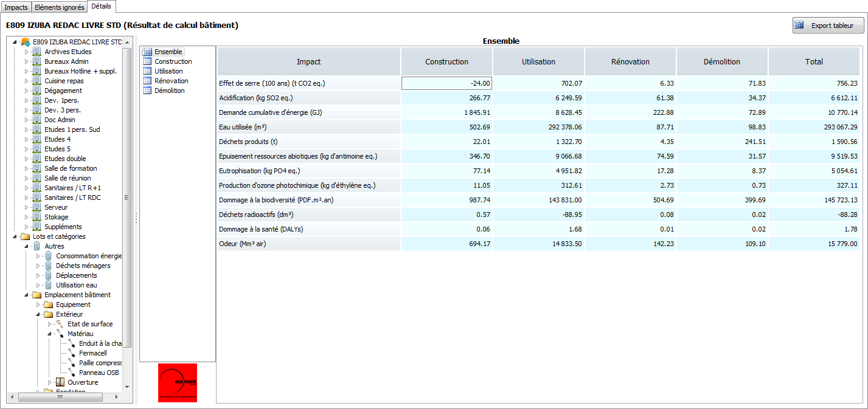Click the Rénovation table icon
868x409 pixels.
tap(147, 81)
